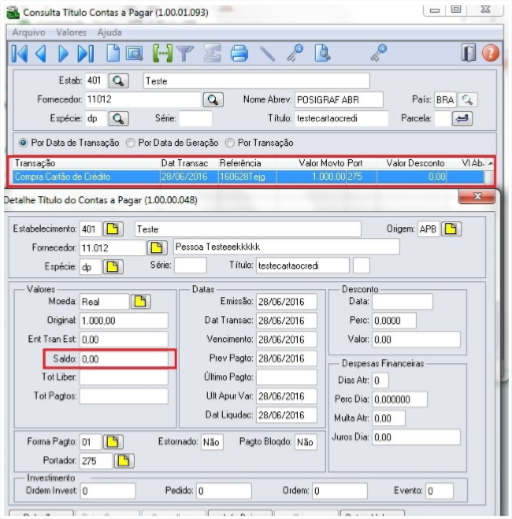Click the empty Último Pagto field
Screen dimensions: 512x519
coord(286,377)
